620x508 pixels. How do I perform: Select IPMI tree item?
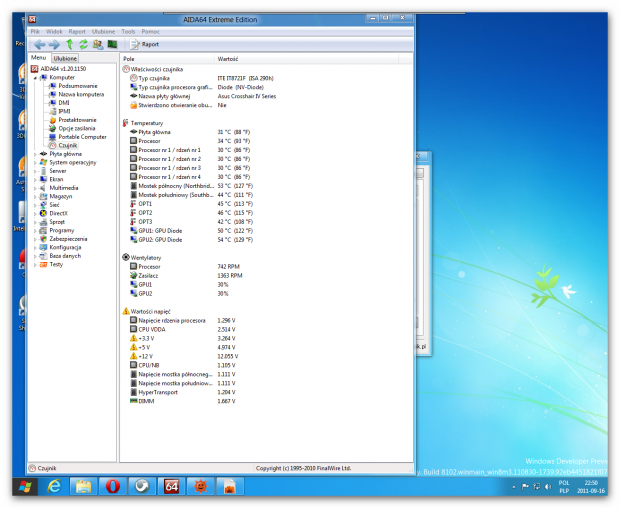click(x=64, y=111)
